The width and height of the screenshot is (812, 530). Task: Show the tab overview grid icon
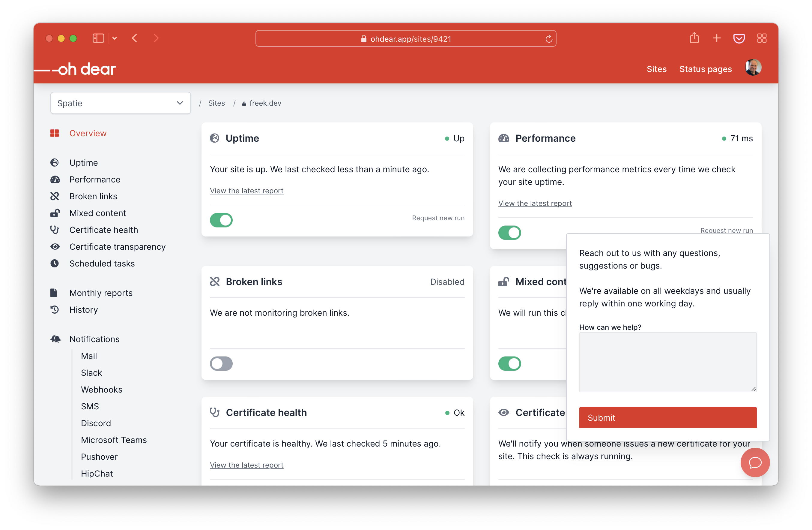pos(762,38)
